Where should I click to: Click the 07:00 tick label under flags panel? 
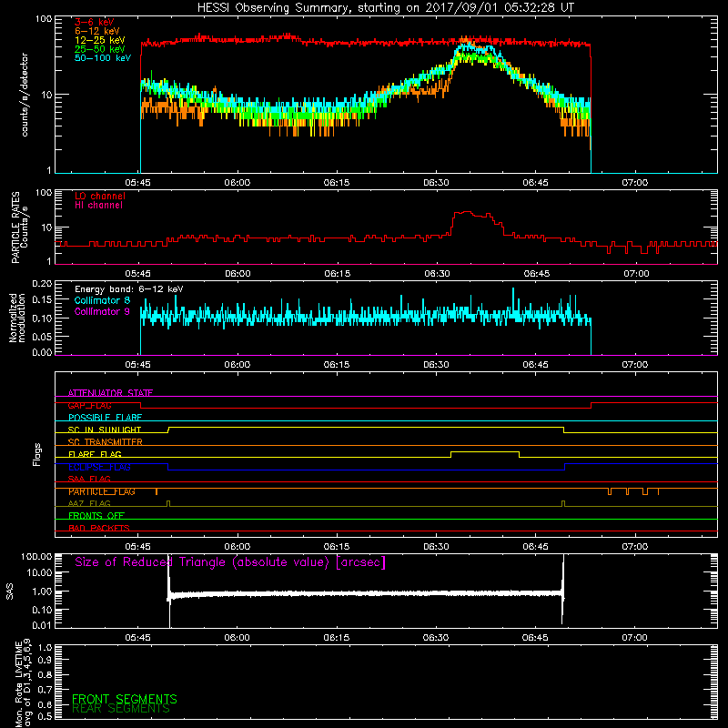(634, 547)
